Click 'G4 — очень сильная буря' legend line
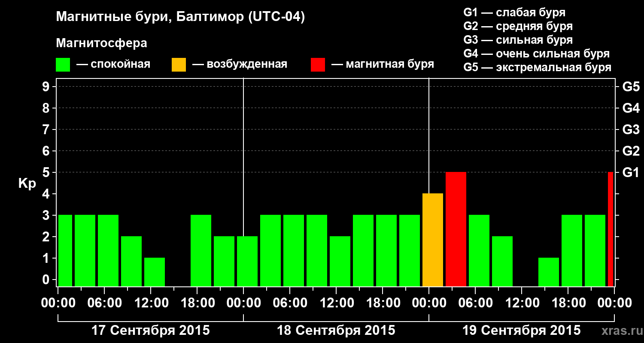The height and width of the screenshot is (343, 644). coord(536,54)
